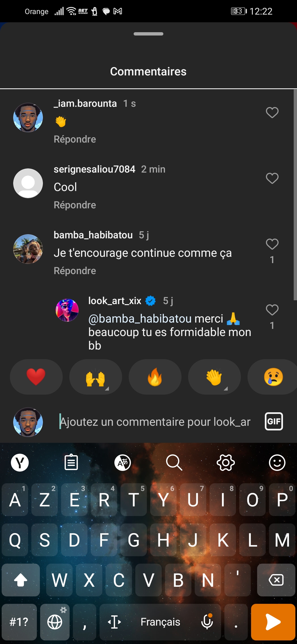Open keyboard settings gear

point(226,462)
